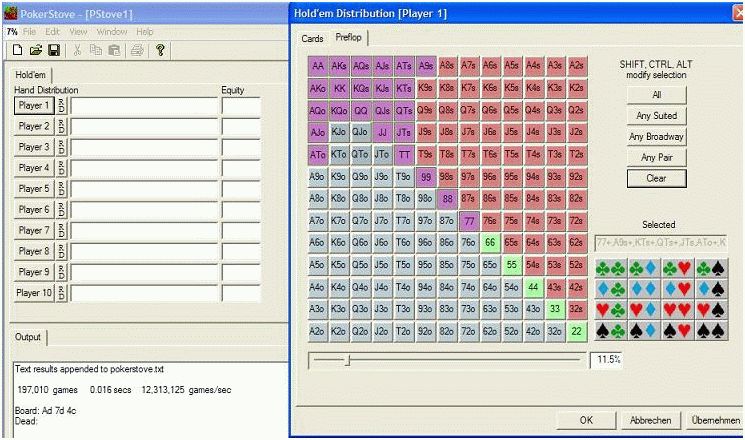Select the heart-diamond suit combination

644,310
